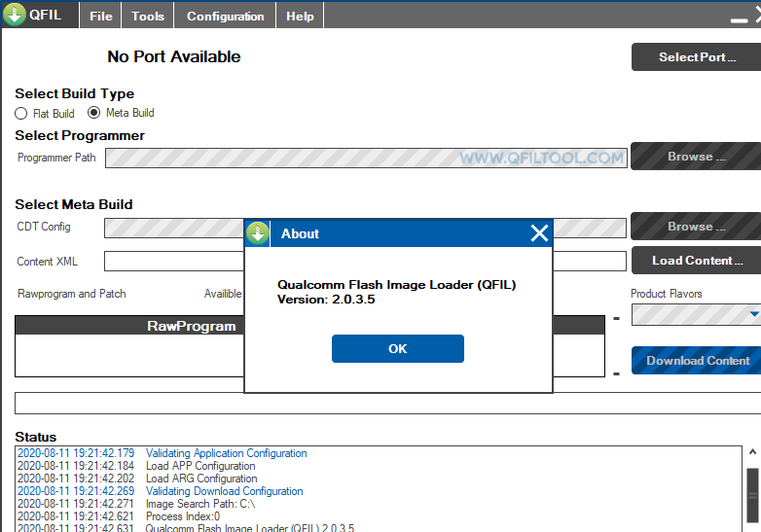Expand the Product Flavors dropdown
Image resolution: width=761 pixels, height=532 pixels.
tap(753, 314)
